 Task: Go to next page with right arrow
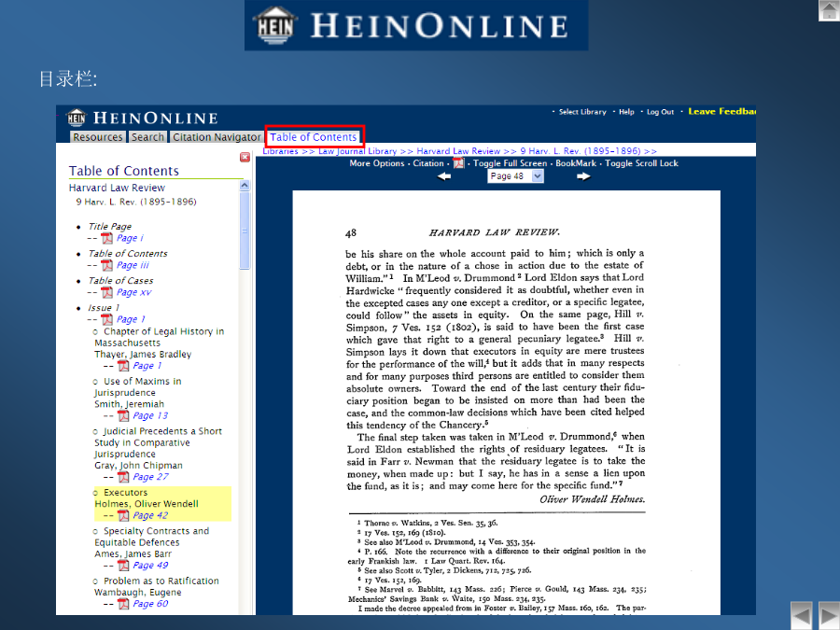[583, 176]
